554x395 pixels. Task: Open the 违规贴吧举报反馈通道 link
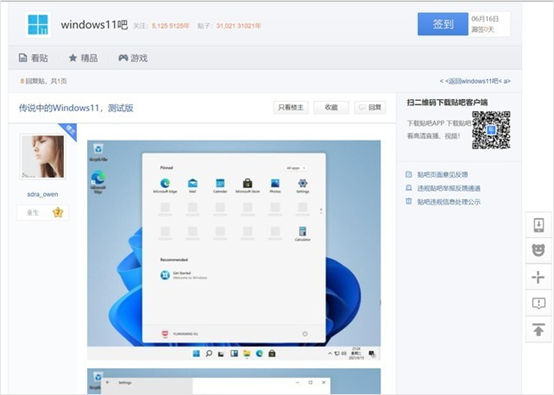coord(449,188)
